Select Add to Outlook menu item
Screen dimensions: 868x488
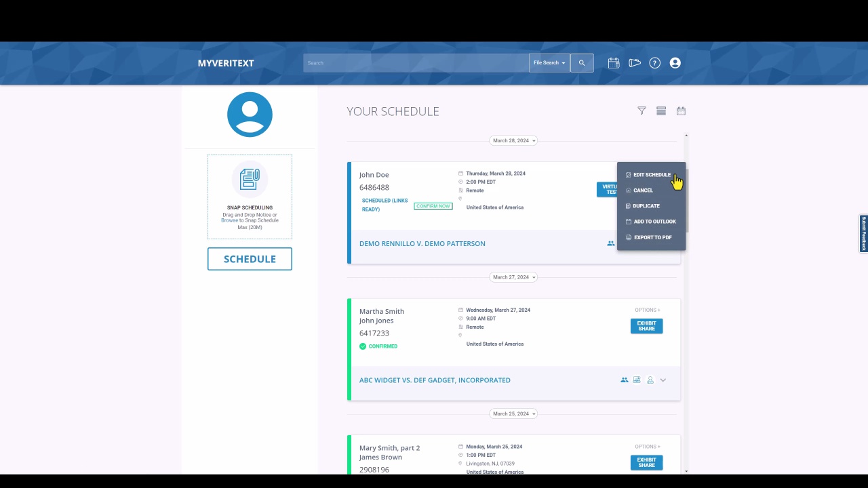[651, 222]
